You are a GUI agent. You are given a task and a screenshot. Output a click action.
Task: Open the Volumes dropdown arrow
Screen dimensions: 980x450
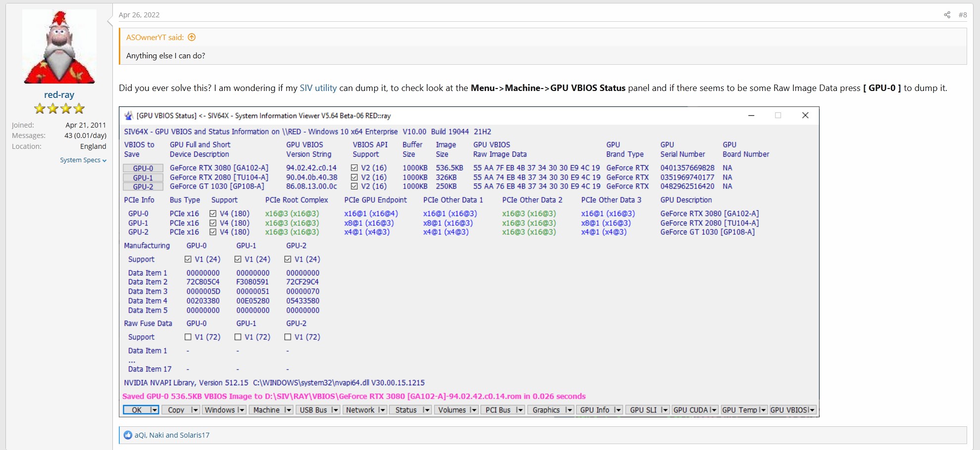[x=474, y=410]
